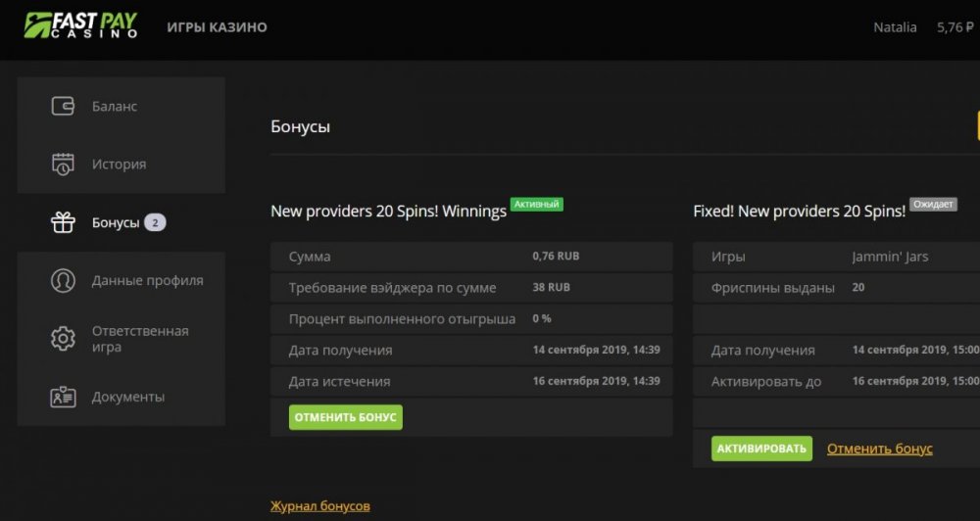This screenshot has width=980, height=521.
Task: Click the green Активный status badge
Action: click(536, 205)
